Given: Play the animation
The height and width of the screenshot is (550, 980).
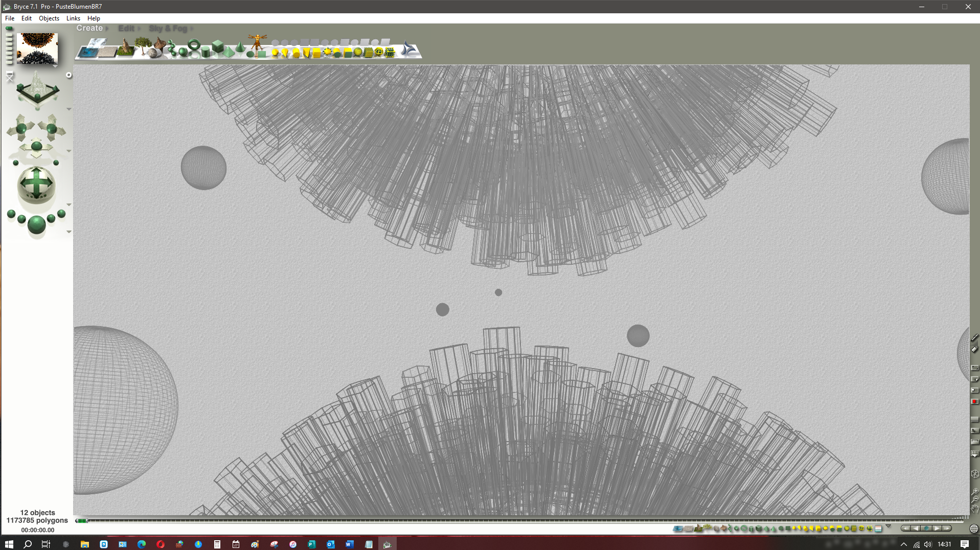Looking at the screenshot, I should 937,529.
